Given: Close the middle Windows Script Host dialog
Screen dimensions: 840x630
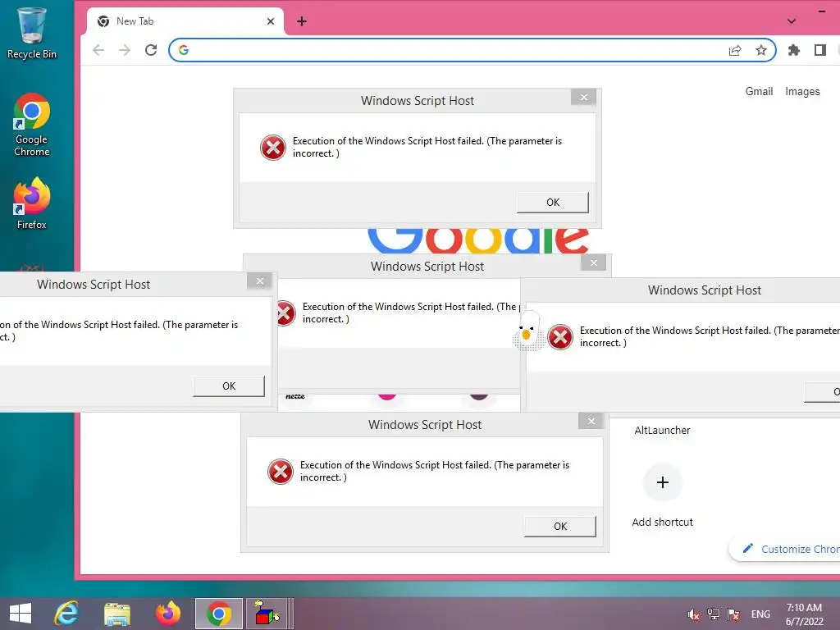Looking at the screenshot, I should pos(594,263).
